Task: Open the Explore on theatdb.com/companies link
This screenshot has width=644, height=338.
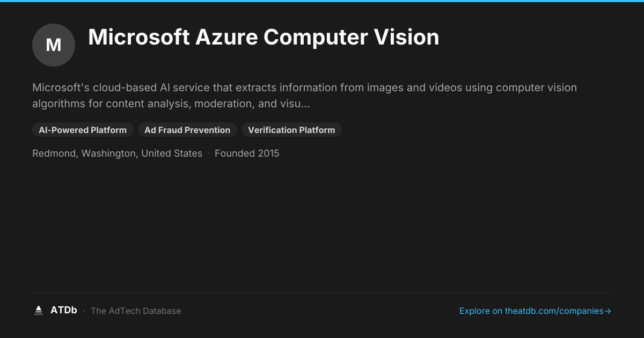Action: [536, 311]
